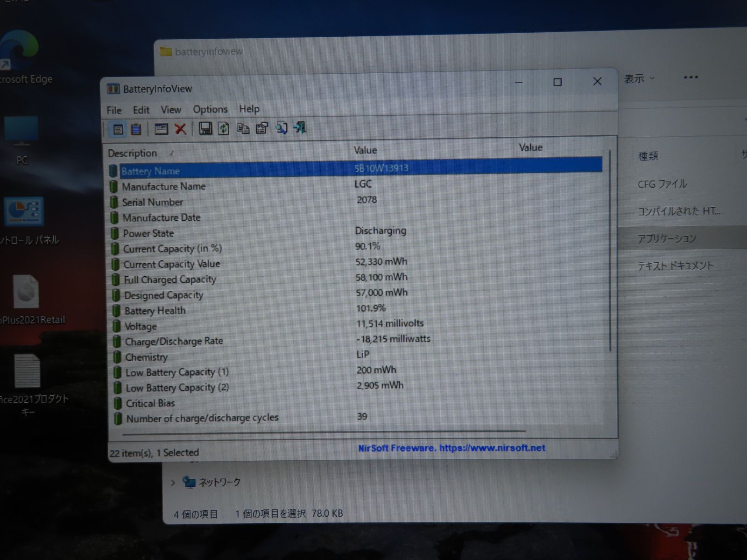Open the File menu

[114, 110]
